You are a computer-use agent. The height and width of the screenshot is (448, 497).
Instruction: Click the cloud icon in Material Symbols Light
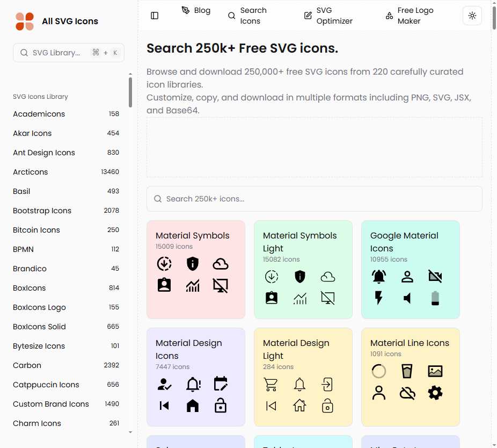coord(328,277)
